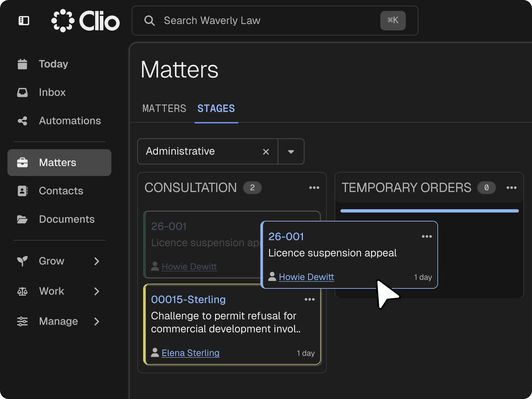Click the Matters page heading
532x399 pixels.
click(x=180, y=69)
